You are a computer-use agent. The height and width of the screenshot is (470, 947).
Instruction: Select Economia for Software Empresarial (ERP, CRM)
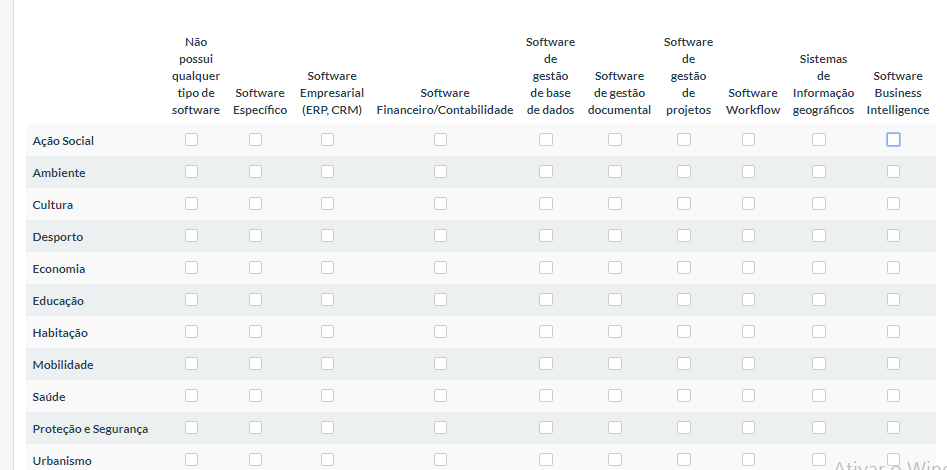(x=327, y=268)
